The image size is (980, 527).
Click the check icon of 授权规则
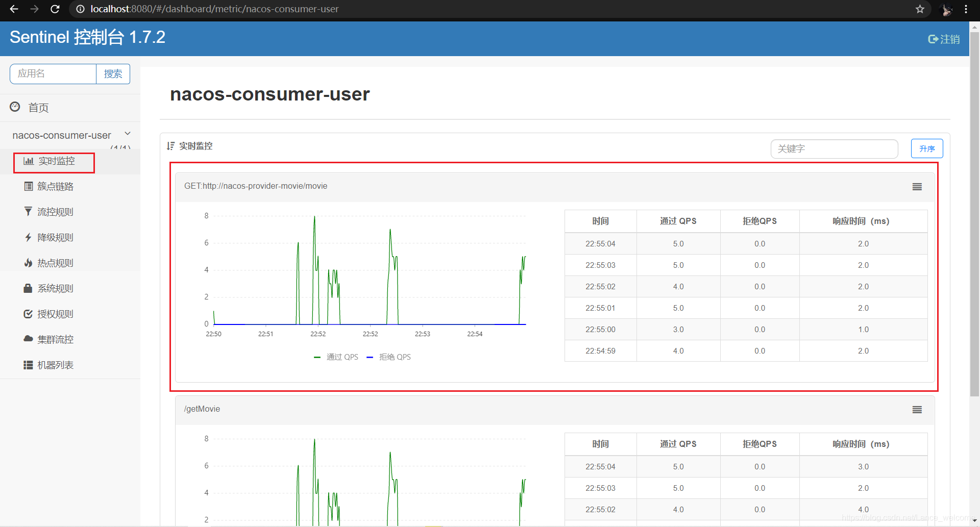click(28, 314)
